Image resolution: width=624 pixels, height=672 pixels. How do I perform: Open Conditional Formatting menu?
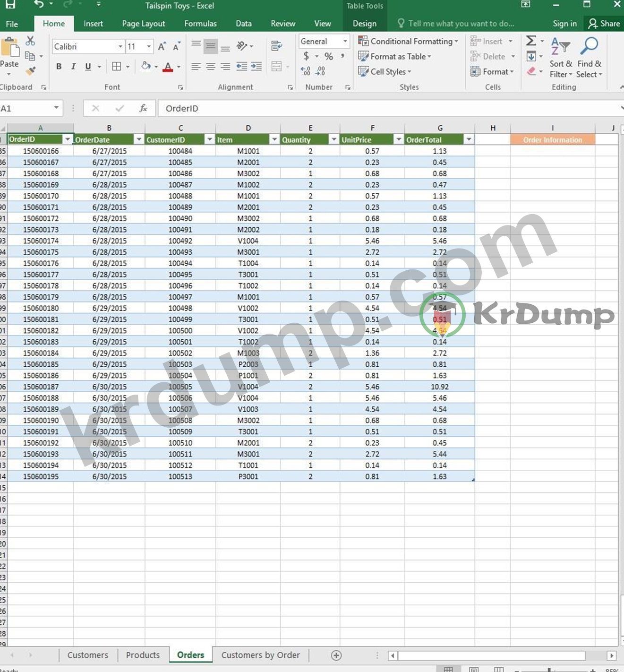(x=408, y=41)
